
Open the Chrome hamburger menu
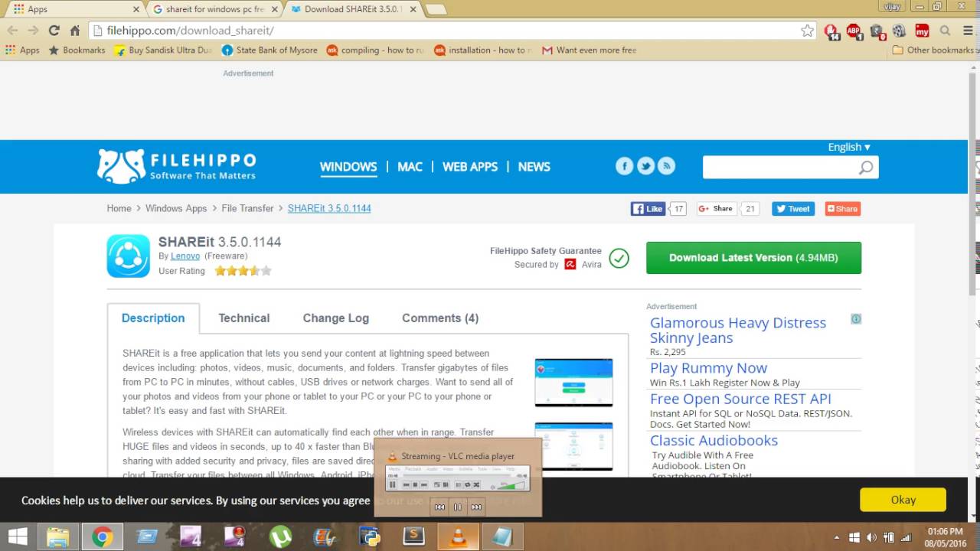coord(967,31)
